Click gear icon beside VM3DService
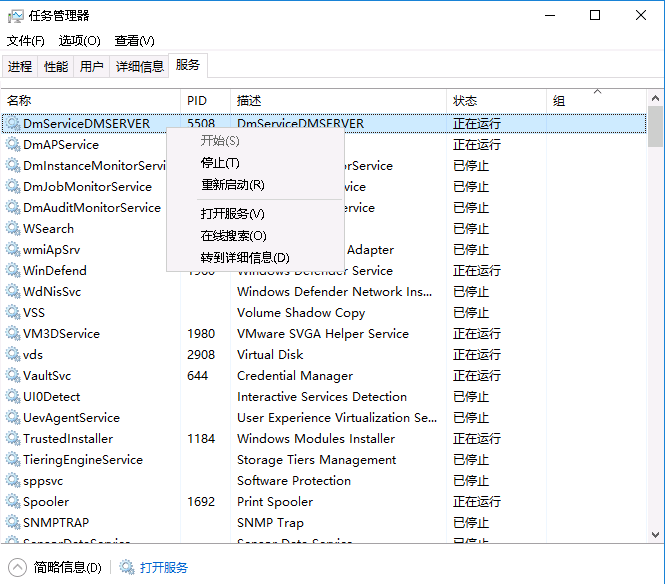This screenshot has width=665, height=584. coord(13,333)
